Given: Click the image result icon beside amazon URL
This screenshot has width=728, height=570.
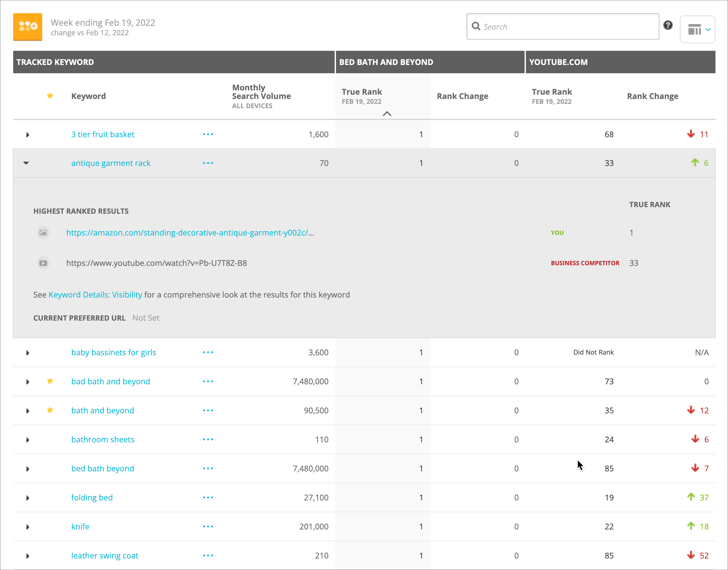Looking at the screenshot, I should coord(43,233).
